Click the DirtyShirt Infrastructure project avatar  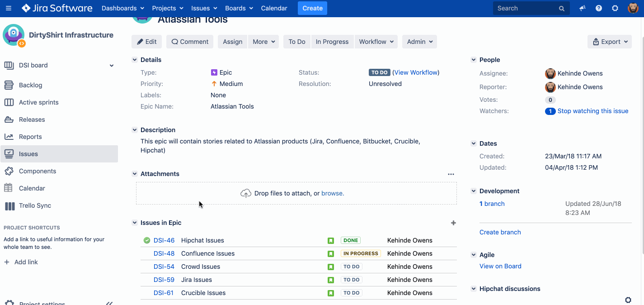pos(14,35)
